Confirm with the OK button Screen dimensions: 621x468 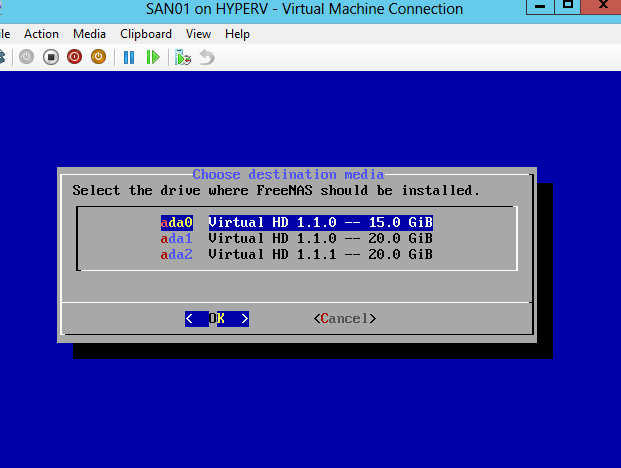(x=217, y=319)
